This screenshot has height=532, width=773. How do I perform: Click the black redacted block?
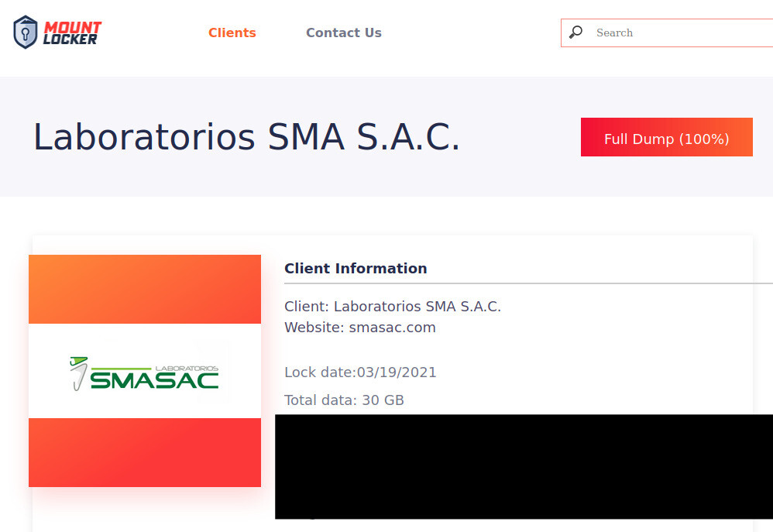pyautogui.click(x=524, y=466)
